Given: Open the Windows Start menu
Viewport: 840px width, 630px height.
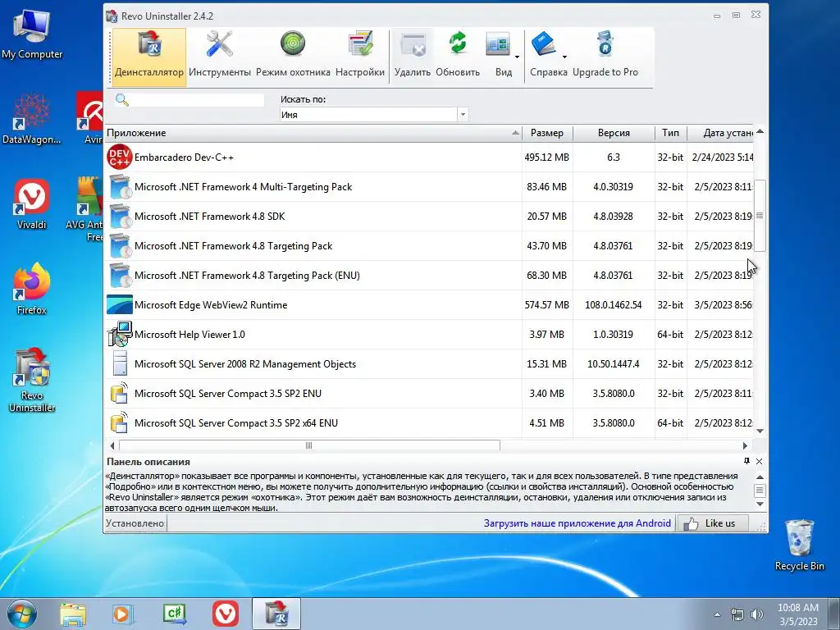Looking at the screenshot, I should click(x=21, y=614).
